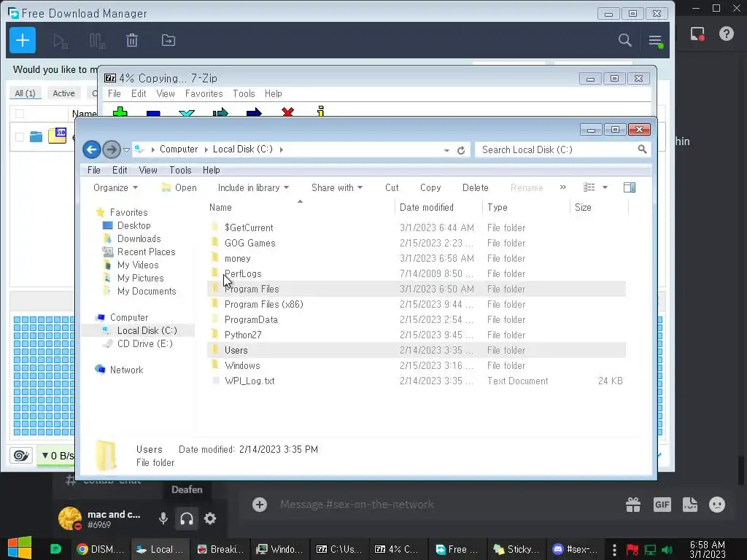Open the recent pages dropdown arrow

coord(126,150)
